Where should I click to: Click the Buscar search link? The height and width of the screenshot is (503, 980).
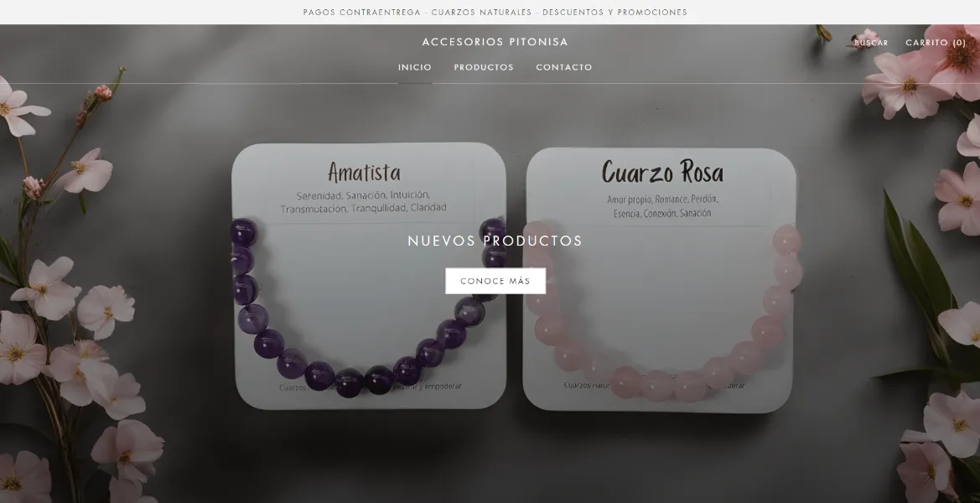pyautogui.click(x=871, y=43)
